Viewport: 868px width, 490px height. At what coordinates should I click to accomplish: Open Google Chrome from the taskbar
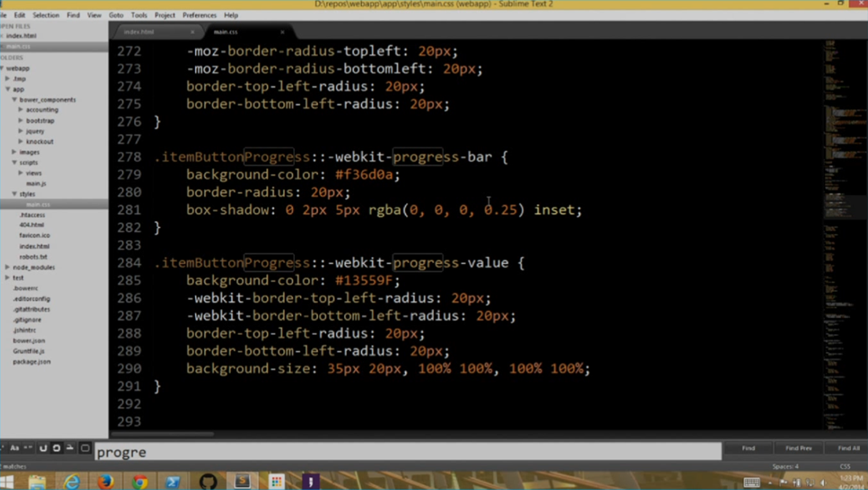click(140, 482)
